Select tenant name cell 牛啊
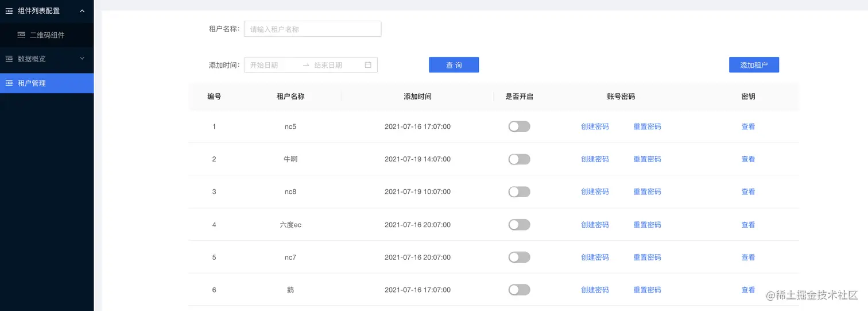This screenshot has height=311, width=868. click(290, 159)
